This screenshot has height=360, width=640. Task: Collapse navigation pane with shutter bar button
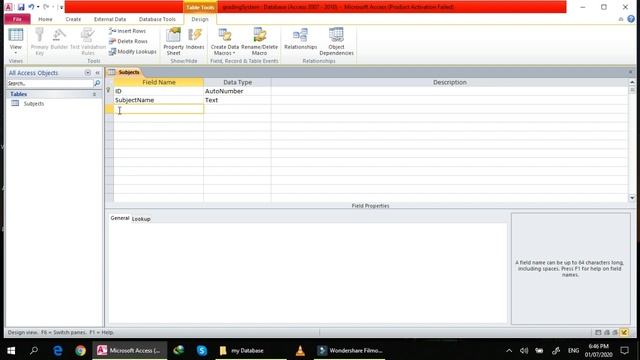98,73
